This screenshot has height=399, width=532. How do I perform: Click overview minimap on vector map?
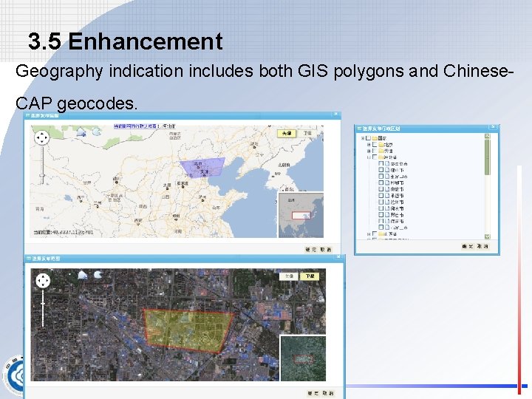click(301, 215)
